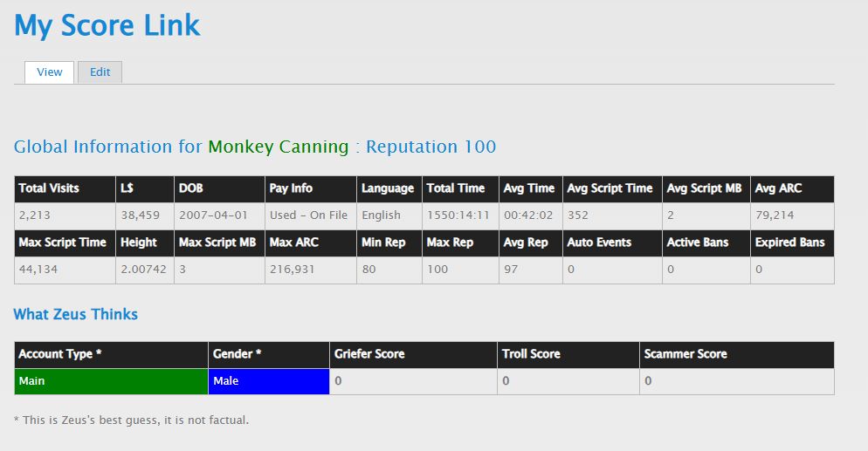Select the 00:42:02 average time value
The image size is (868, 451).
click(528, 215)
